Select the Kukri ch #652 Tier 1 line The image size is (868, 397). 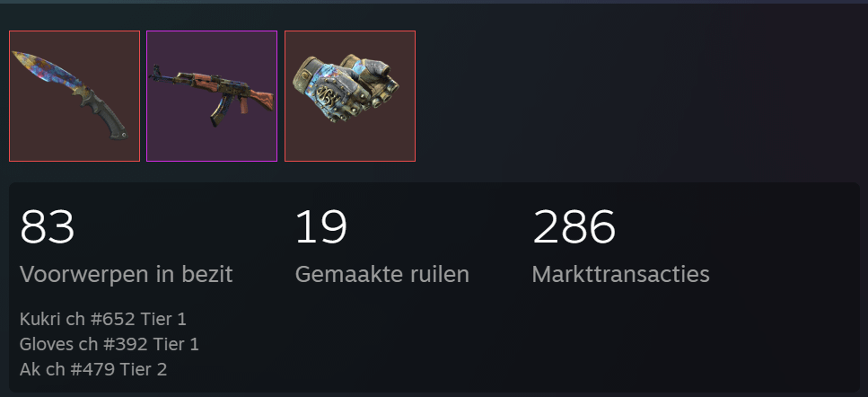point(103,319)
